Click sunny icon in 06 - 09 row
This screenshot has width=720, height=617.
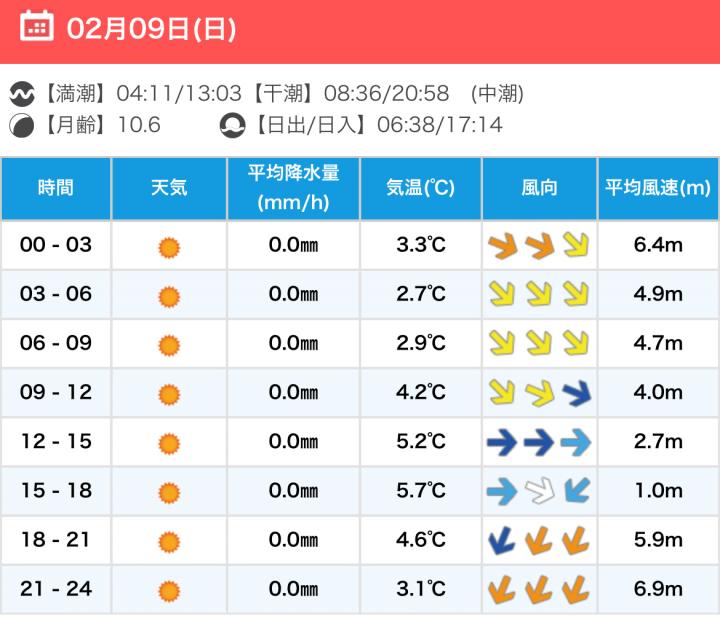pos(169,346)
